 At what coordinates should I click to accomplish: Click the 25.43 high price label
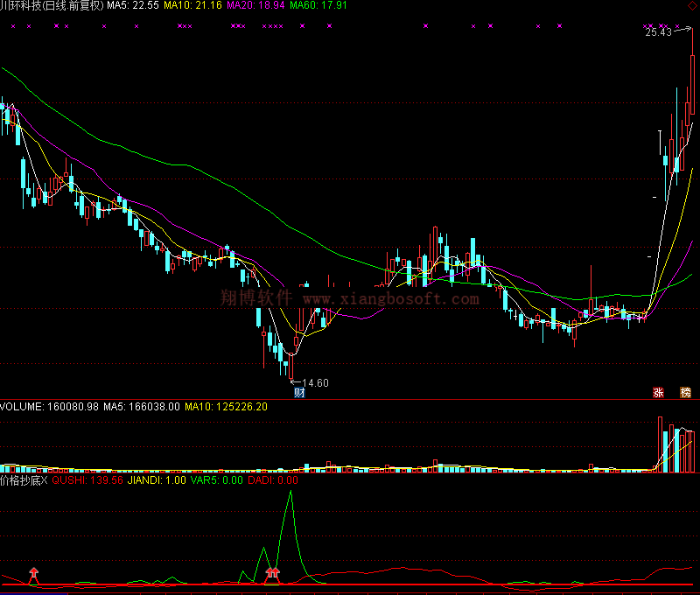659,32
